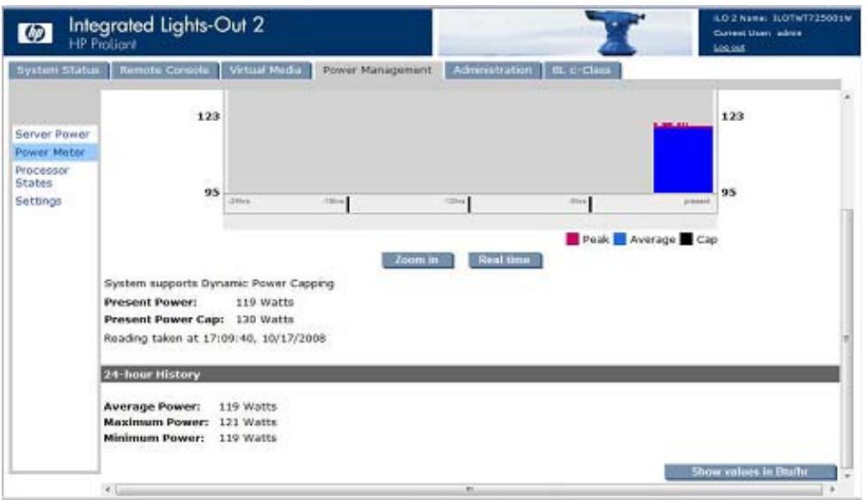Click the reading timestamp 17:09:40, 10/17/2008
The image size is (867, 504).
(x=265, y=338)
